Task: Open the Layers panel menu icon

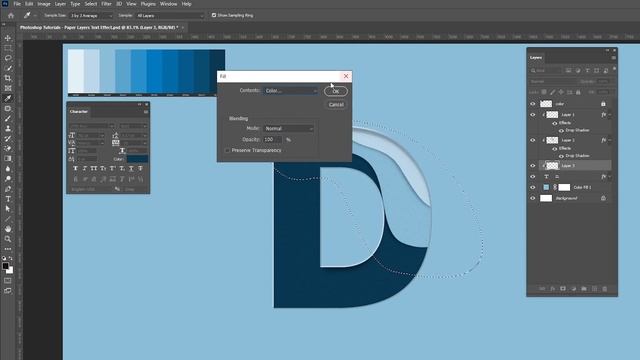Action: pos(613,58)
